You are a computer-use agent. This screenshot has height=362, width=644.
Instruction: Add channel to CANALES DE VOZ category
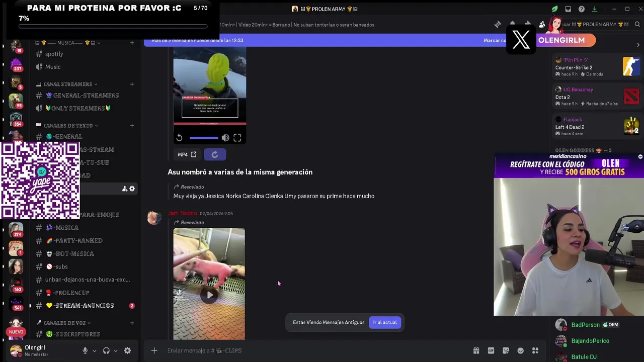[x=132, y=323]
